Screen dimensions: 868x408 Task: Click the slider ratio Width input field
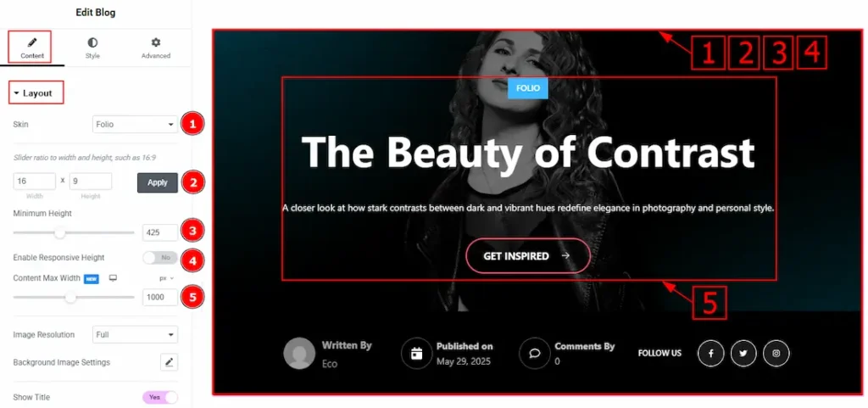(x=34, y=182)
